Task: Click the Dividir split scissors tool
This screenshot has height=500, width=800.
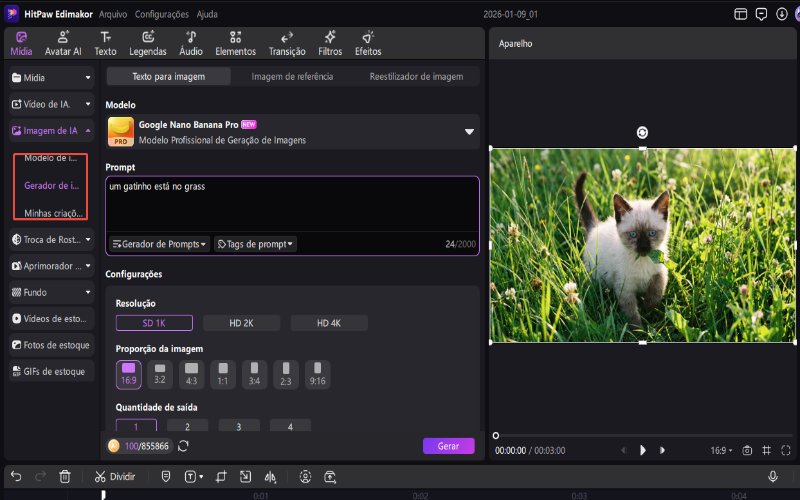Action: tap(115, 477)
